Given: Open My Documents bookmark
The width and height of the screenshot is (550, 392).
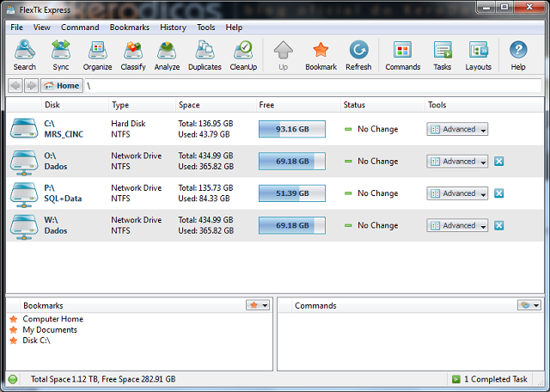Looking at the screenshot, I should click(x=50, y=330).
